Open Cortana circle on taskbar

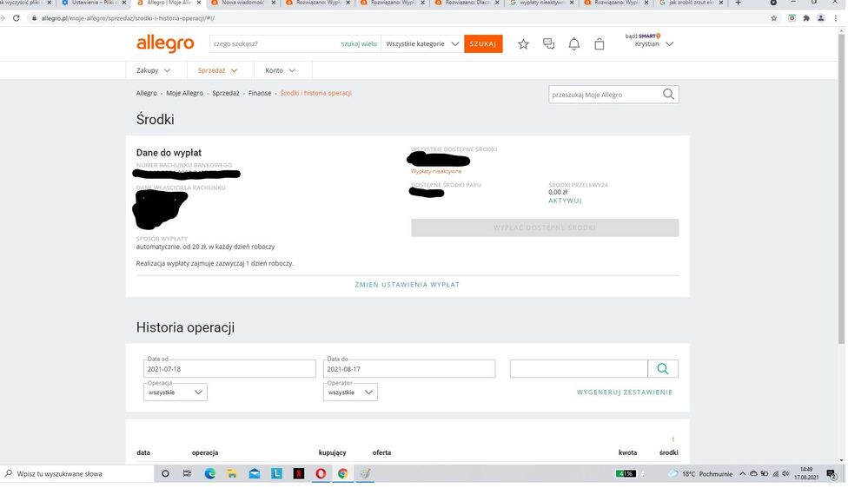tap(165, 473)
